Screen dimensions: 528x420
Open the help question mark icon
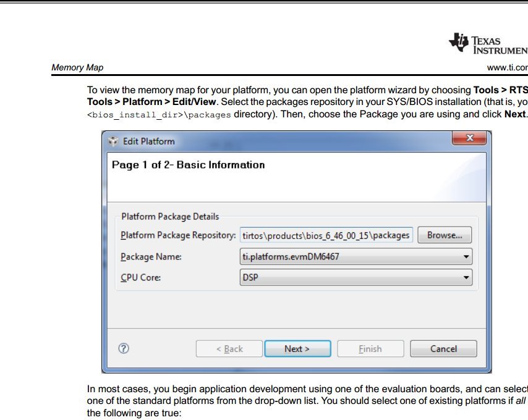124,348
